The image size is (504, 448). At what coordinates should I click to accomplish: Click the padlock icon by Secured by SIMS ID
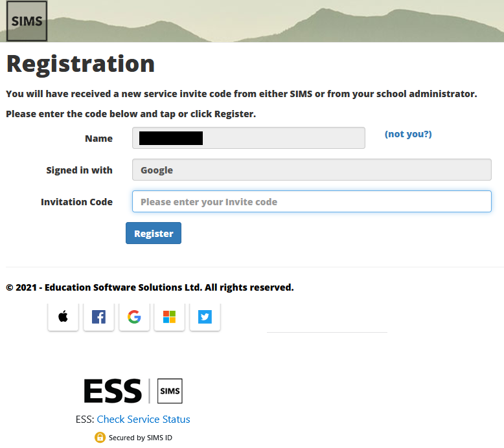[x=100, y=438]
